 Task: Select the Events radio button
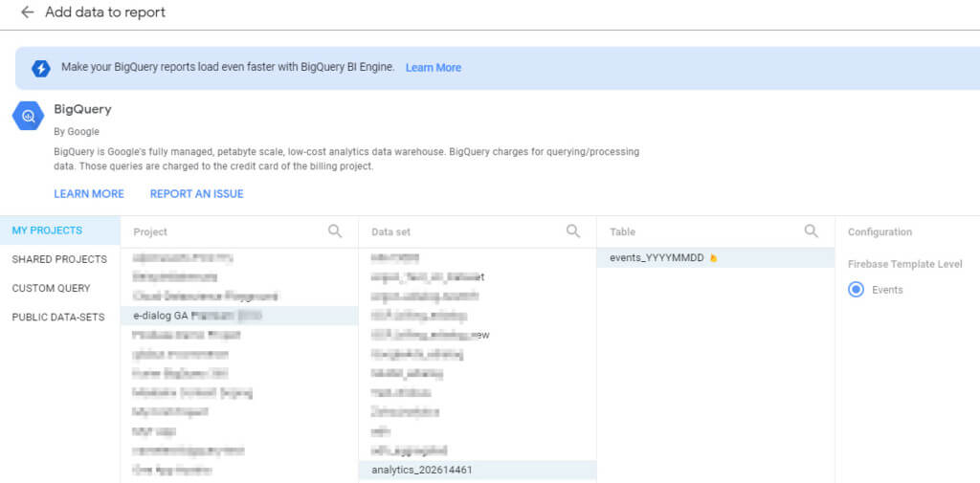click(x=857, y=290)
